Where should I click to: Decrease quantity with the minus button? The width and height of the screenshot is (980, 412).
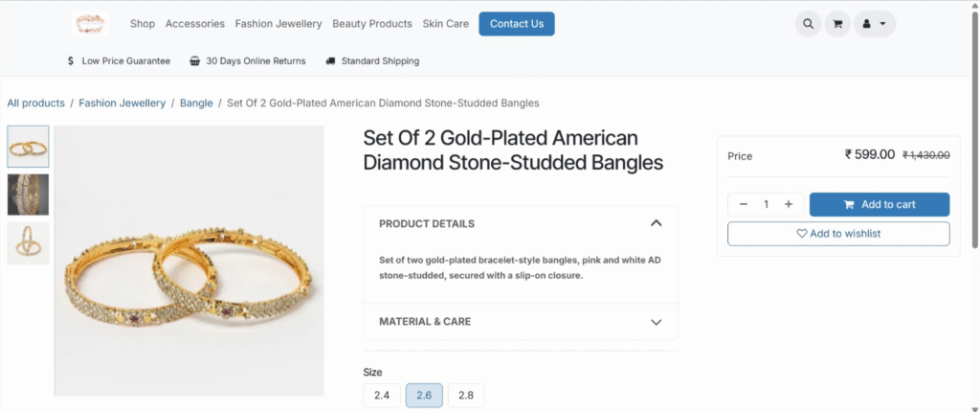(x=744, y=204)
